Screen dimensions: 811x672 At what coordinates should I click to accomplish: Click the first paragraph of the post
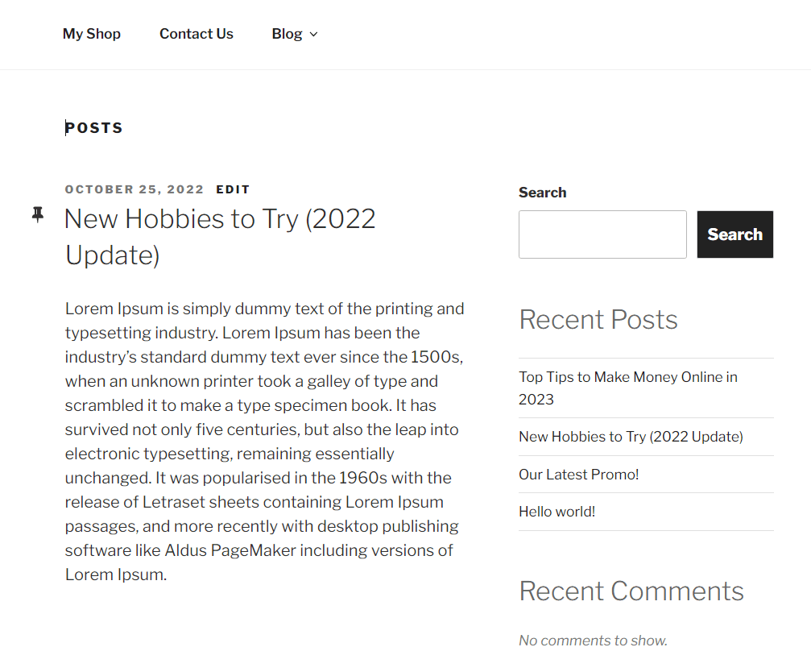tap(264, 441)
